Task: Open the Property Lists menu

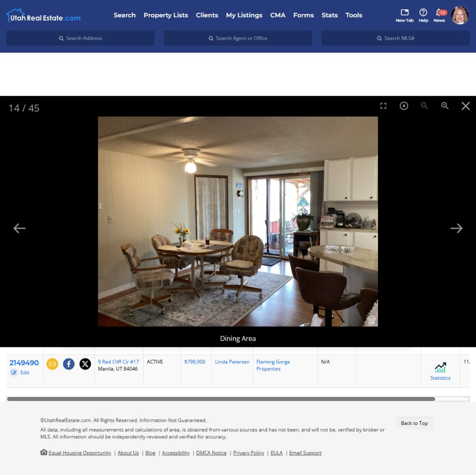Action: pos(165,15)
